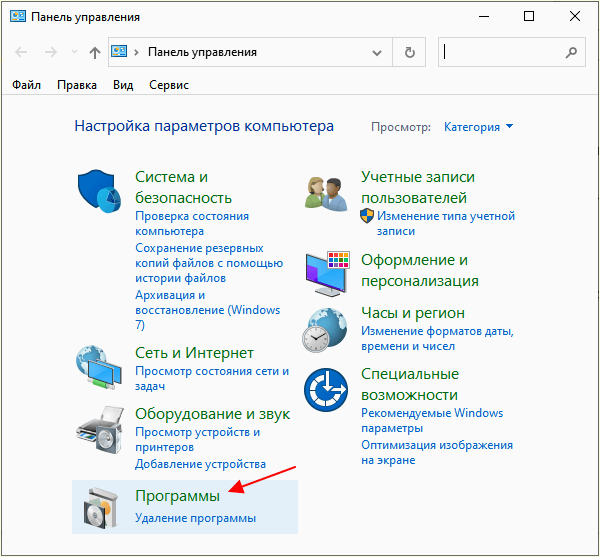Click inside the Control Panel search field
Viewport: 600px width, 557px height.
click(x=511, y=52)
